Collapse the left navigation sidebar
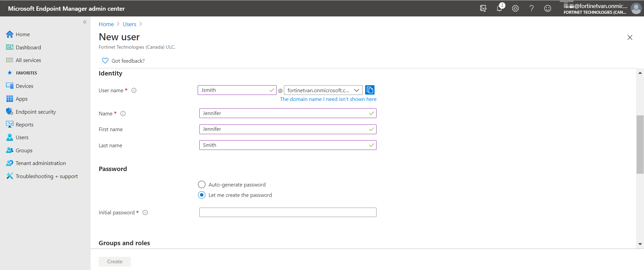This screenshot has height=270, width=644. [x=85, y=22]
